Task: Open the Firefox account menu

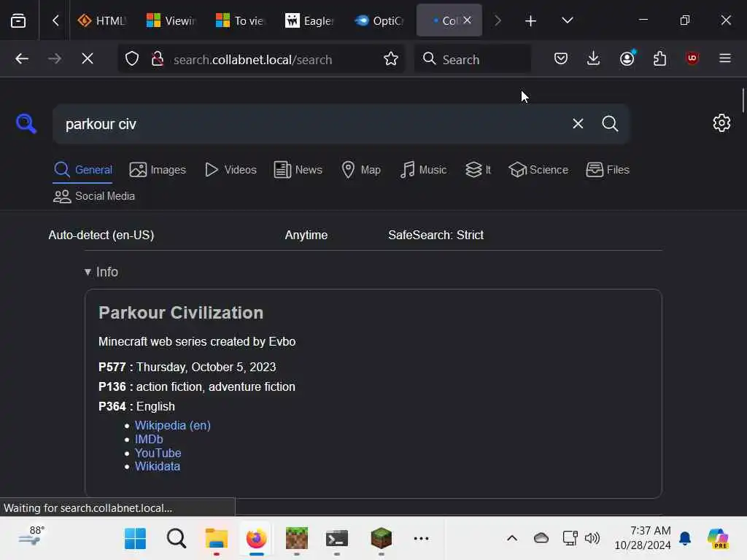Action: pos(627,58)
